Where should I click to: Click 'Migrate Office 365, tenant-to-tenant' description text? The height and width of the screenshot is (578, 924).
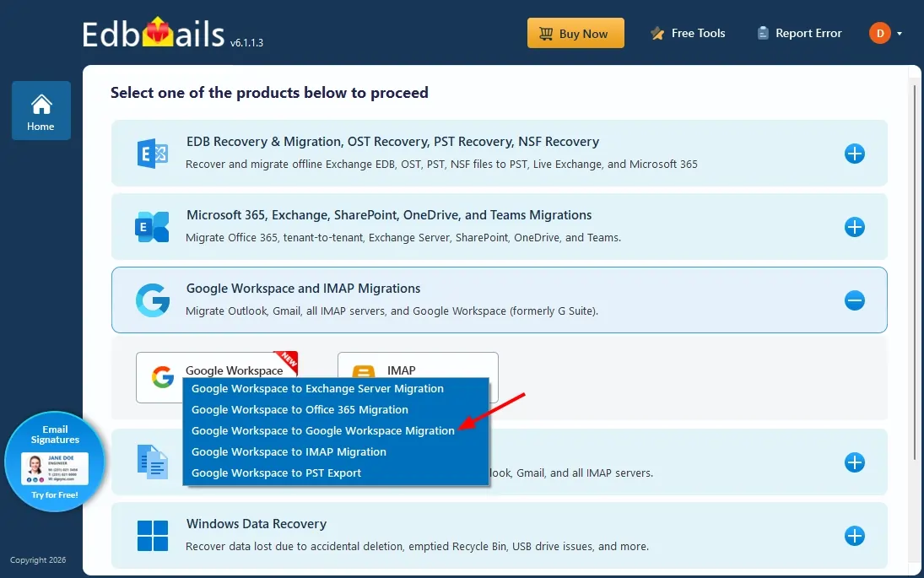[403, 237]
